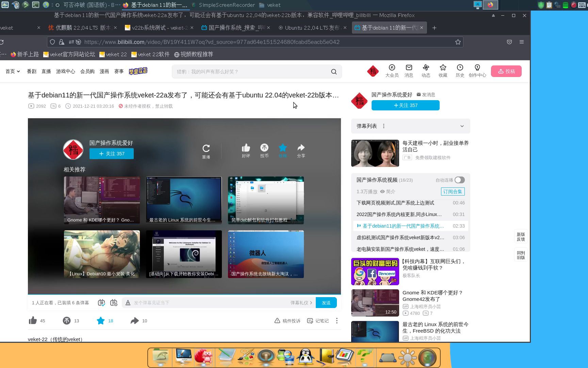Click the penguin (QQ) icon in the dock
The width and height of the screenshot is (588, 368).
pyautogui.click(x=306, y=357)
